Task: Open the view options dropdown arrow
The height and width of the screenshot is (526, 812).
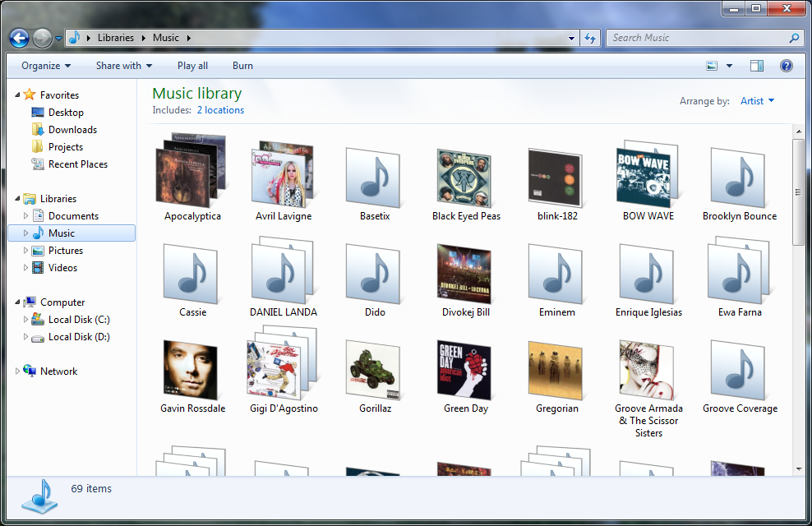Action: (729, 66)
